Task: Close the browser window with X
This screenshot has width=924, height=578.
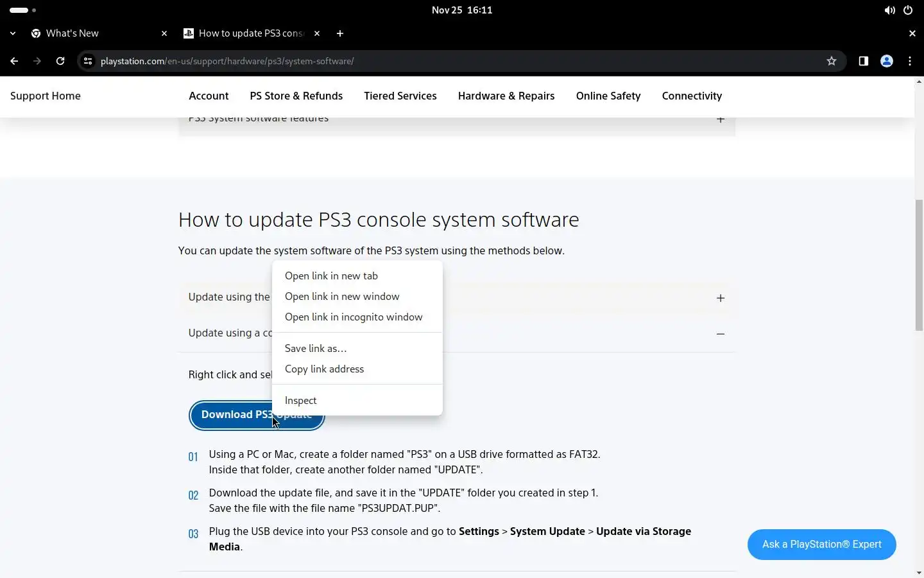Action: [x=912, y=33]
